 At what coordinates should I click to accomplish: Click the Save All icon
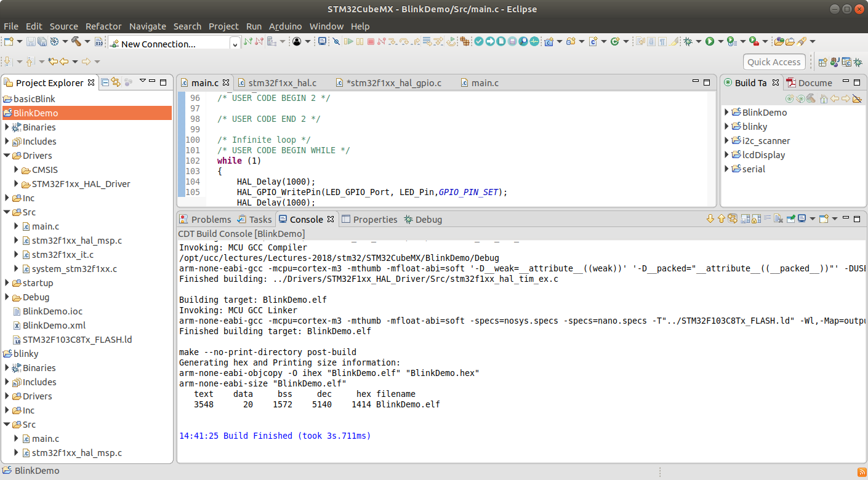(42, 41)
